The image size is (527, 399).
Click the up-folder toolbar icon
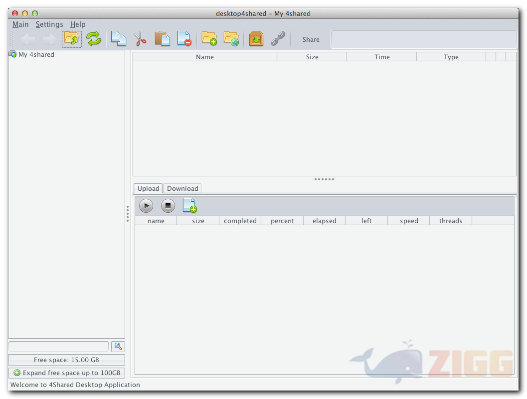coord(72,39)
